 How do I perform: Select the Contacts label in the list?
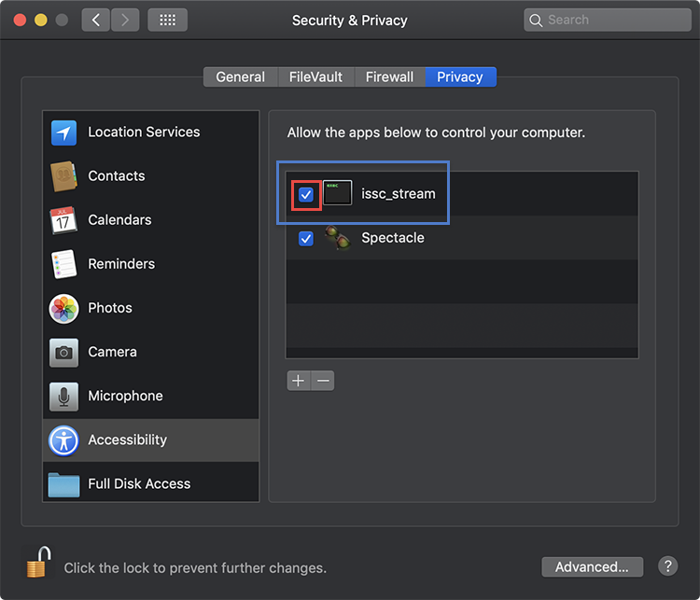pyautogui.click(x=116, y=175)
